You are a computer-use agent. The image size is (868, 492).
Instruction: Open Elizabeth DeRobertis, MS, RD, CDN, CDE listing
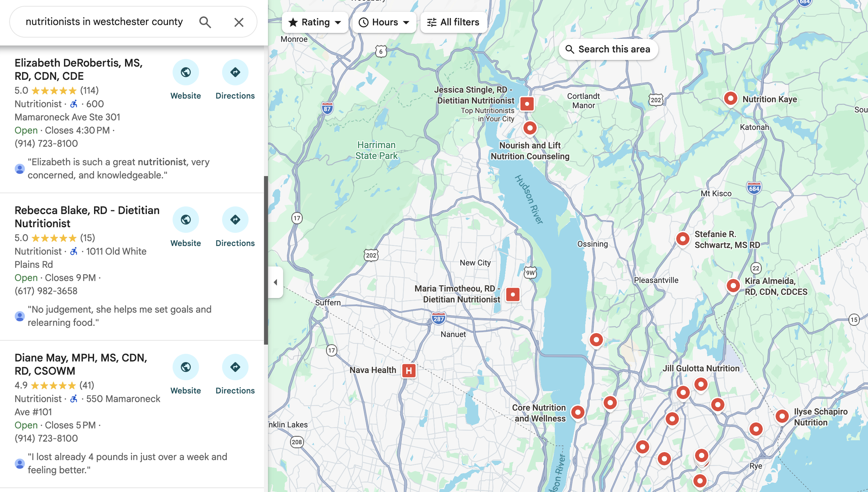[78, 69]
